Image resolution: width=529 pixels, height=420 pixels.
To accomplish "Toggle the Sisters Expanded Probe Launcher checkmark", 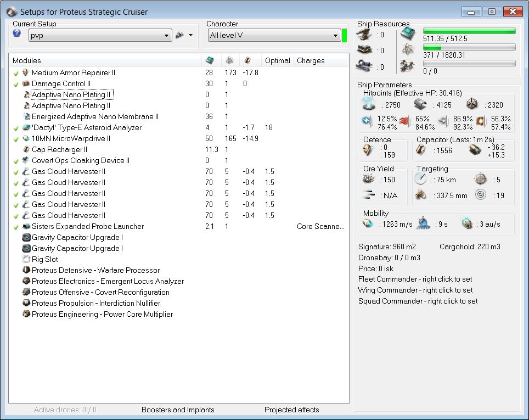I will pyautogui.click(x=16, y=227).
